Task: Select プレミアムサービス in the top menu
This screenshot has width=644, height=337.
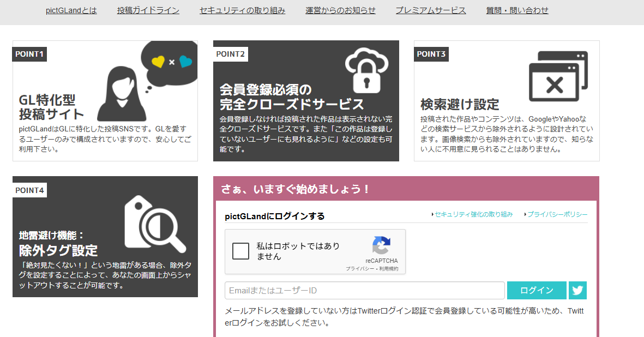Action: click(x=431, y=10)
